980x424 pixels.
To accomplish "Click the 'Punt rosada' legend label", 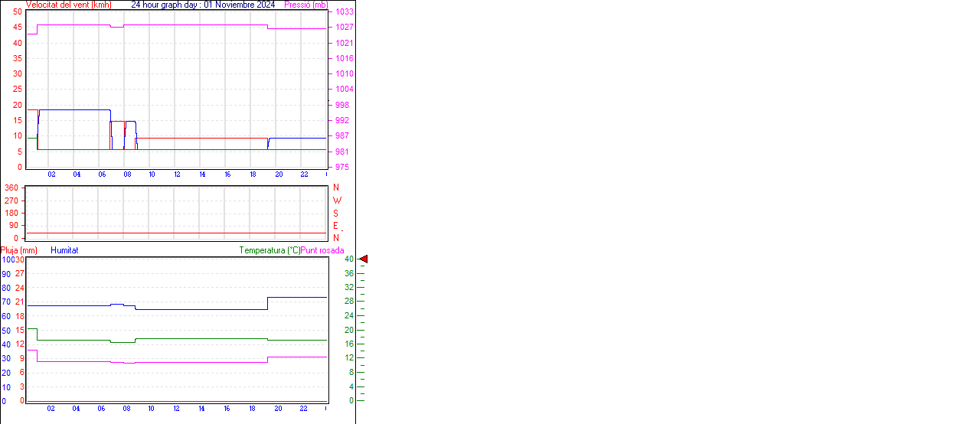I will pyautogui.click(x=322, y=250).
